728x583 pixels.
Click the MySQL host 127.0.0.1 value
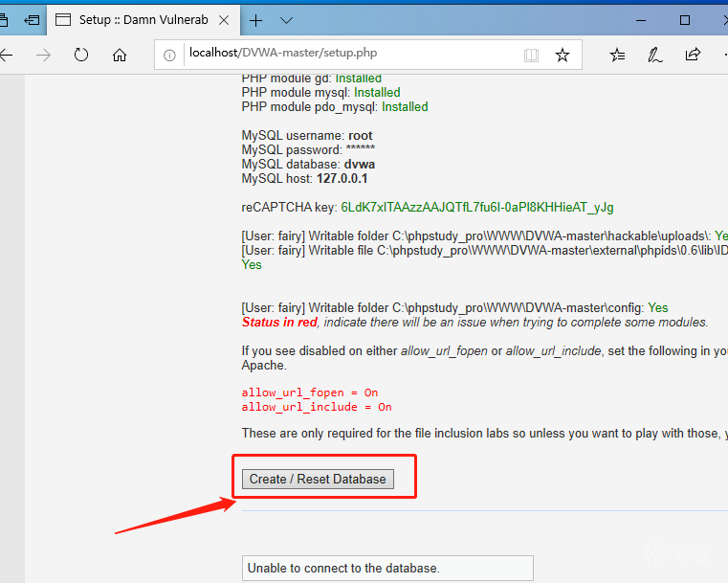pyautogui.click(x=342, y=179)
